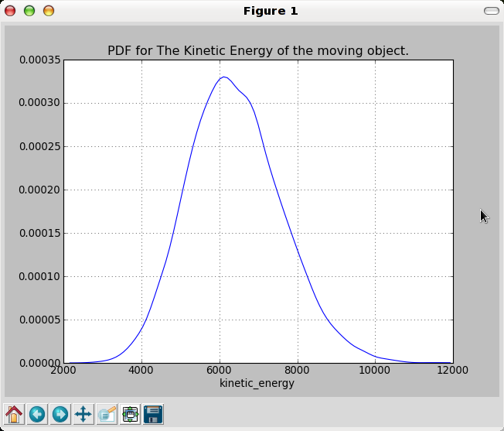Go back to the previous view arrow

37,414
